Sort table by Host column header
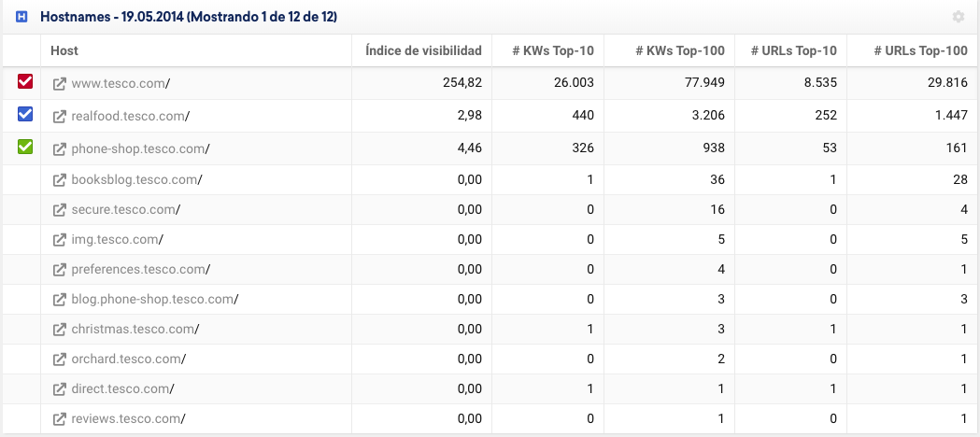 (64, 50)
